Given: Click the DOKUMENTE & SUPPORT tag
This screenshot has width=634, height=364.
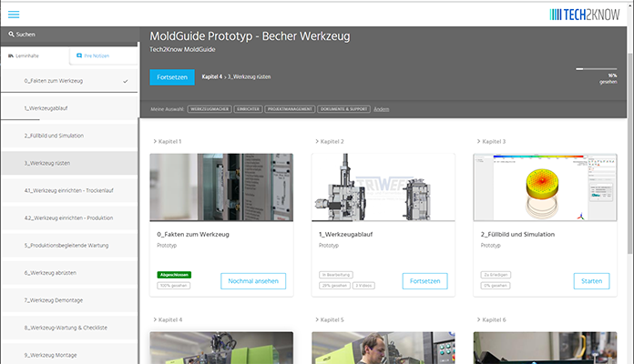Looking at the screenshot, I should (343, 109).
